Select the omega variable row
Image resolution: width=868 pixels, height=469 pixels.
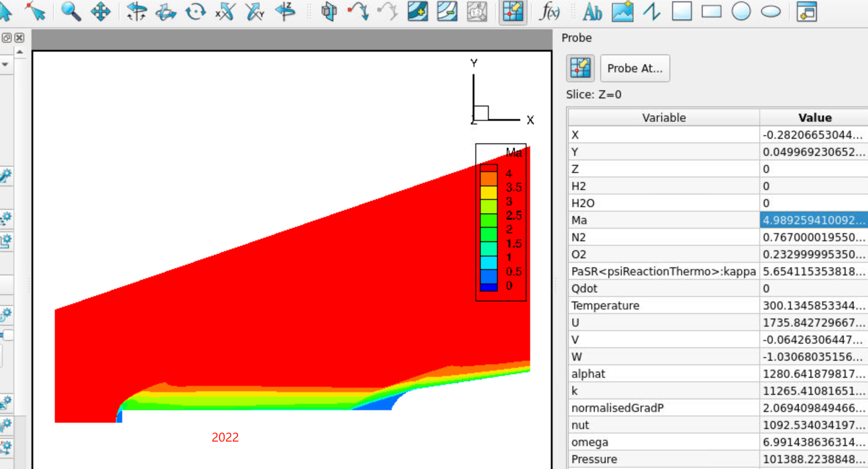tap(718, 442)
